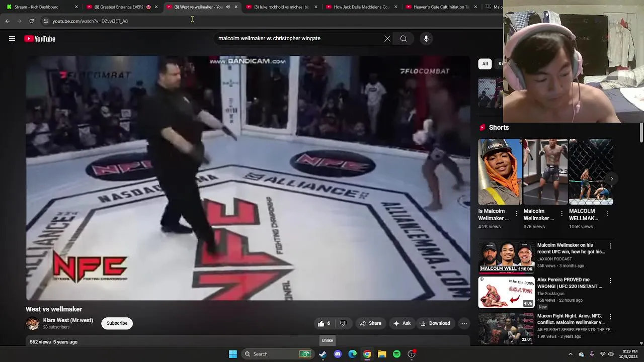Viewport: 644px width, 362px height.
Task: Open the 'Is Malcolm Wellmaker' short thumbnail
Action: (x=500, y=172)
